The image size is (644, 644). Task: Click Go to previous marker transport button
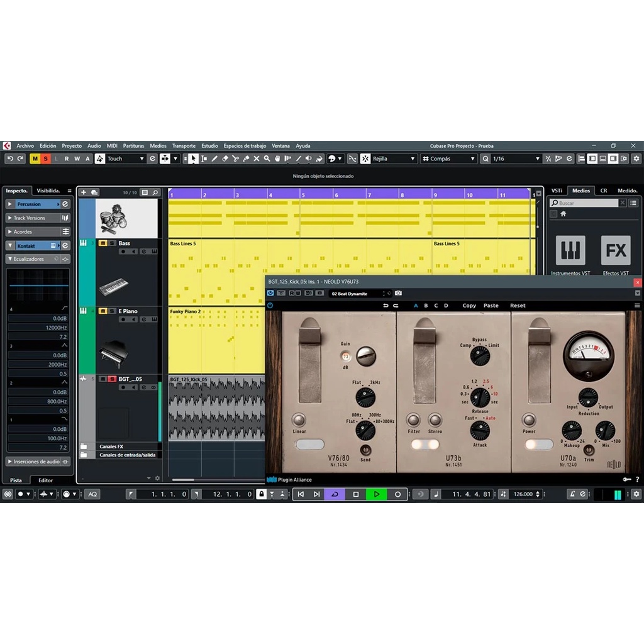[x=301, y=494]
